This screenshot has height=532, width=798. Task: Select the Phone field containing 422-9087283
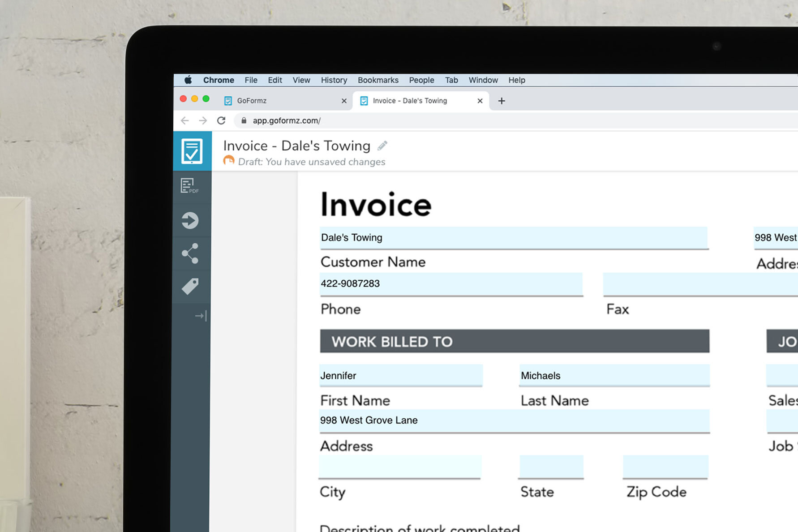[450, 284]
